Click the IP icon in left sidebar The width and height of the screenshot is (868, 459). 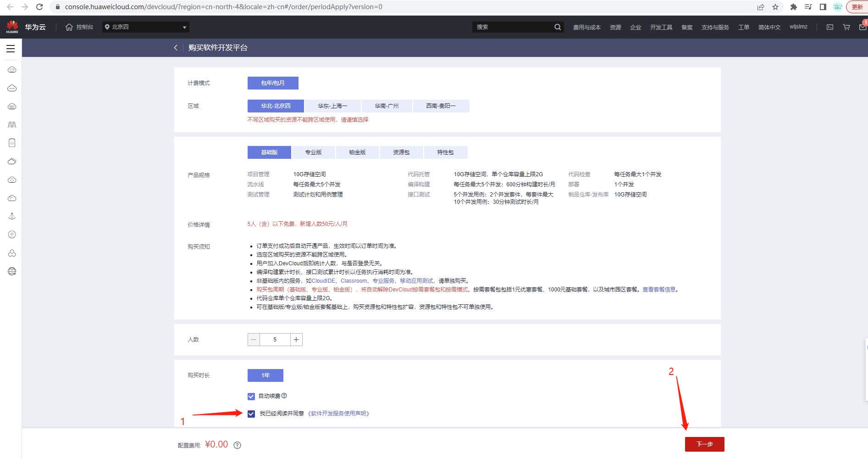12,235
